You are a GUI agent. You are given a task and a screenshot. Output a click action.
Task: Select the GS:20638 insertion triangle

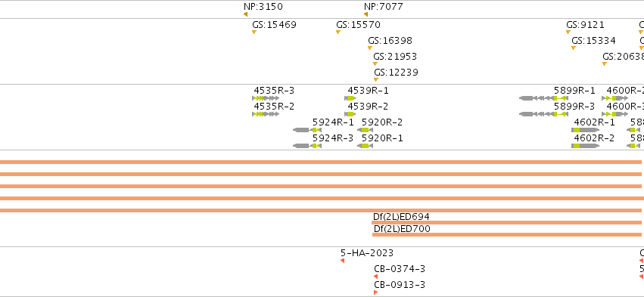pos(605,64)
